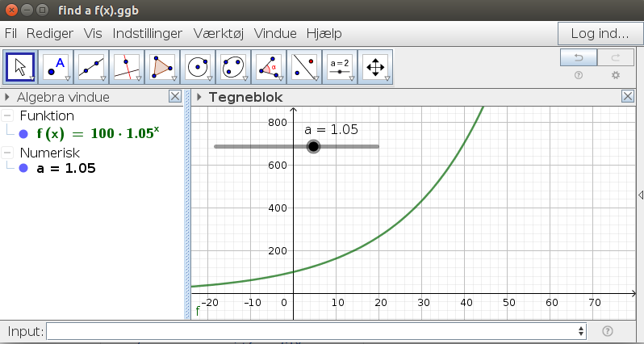Click the Numerisk group label

coord(50,153)
